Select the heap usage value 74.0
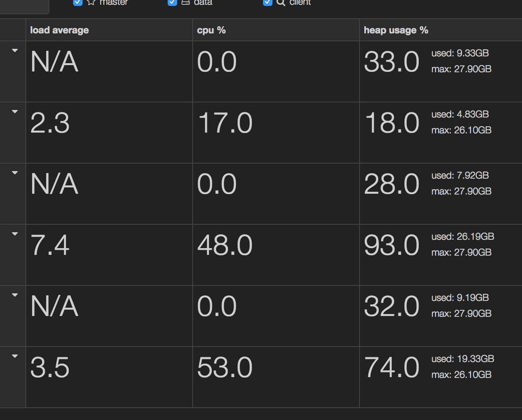This screenshot has height=420, width=522. (x=392, y=367)
